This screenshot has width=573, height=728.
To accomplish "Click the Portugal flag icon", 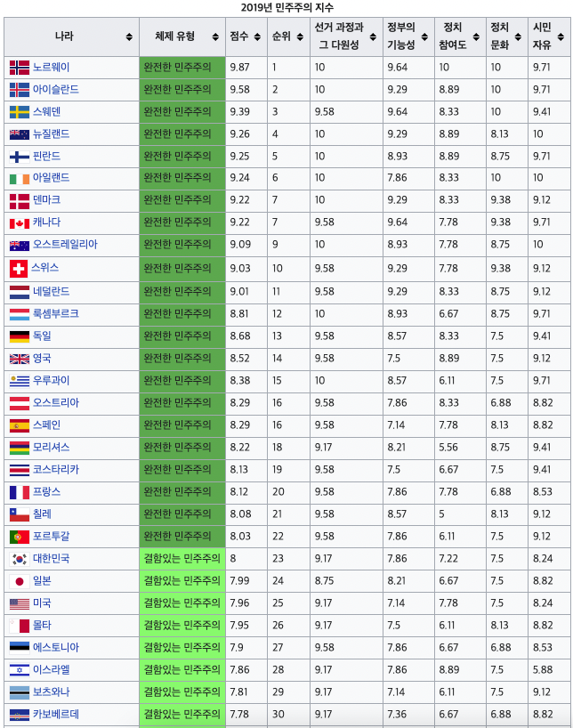I will click(19, 538).
